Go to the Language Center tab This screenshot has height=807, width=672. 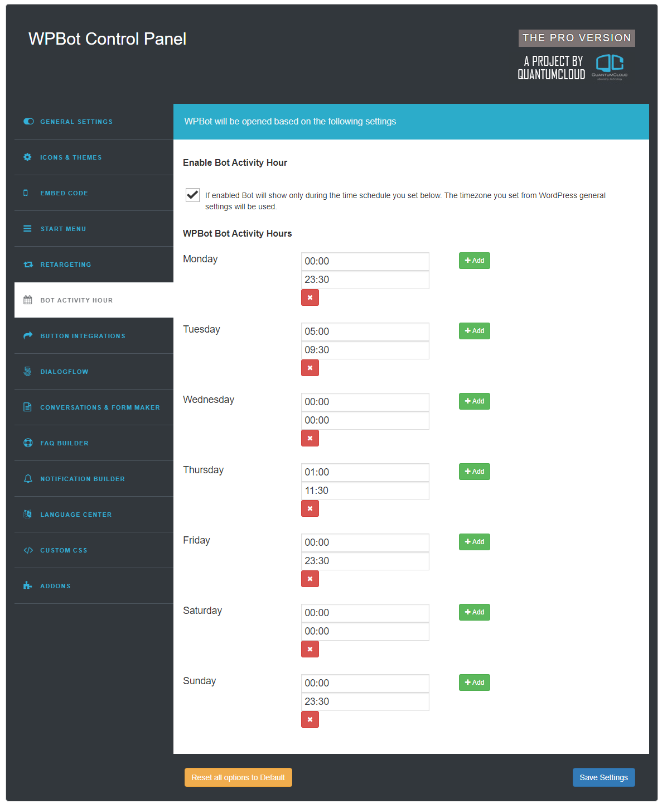click(94, 514)
